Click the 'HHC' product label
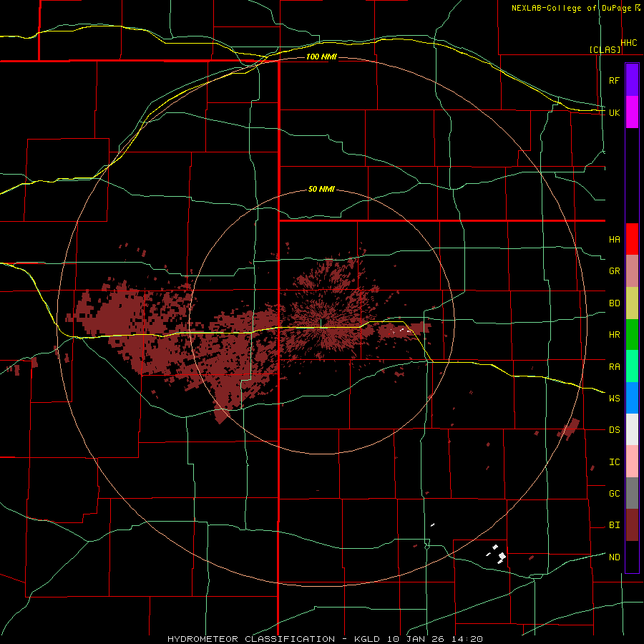Screen dimensions: 644x644 pyautogui.click(x=628, y=43)
